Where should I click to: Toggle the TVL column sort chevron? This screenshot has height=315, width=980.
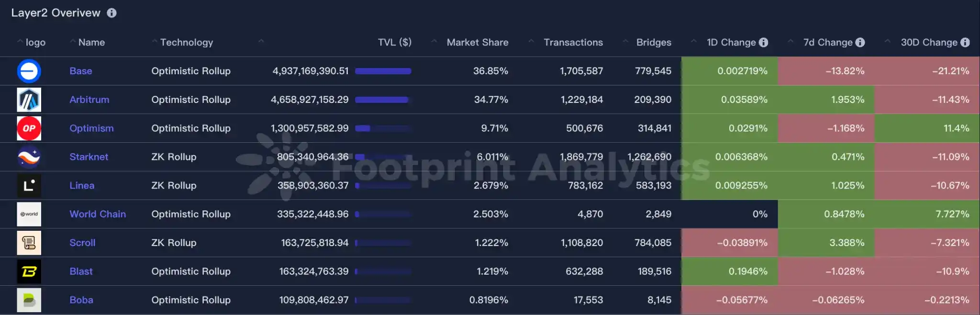point(260,42)
